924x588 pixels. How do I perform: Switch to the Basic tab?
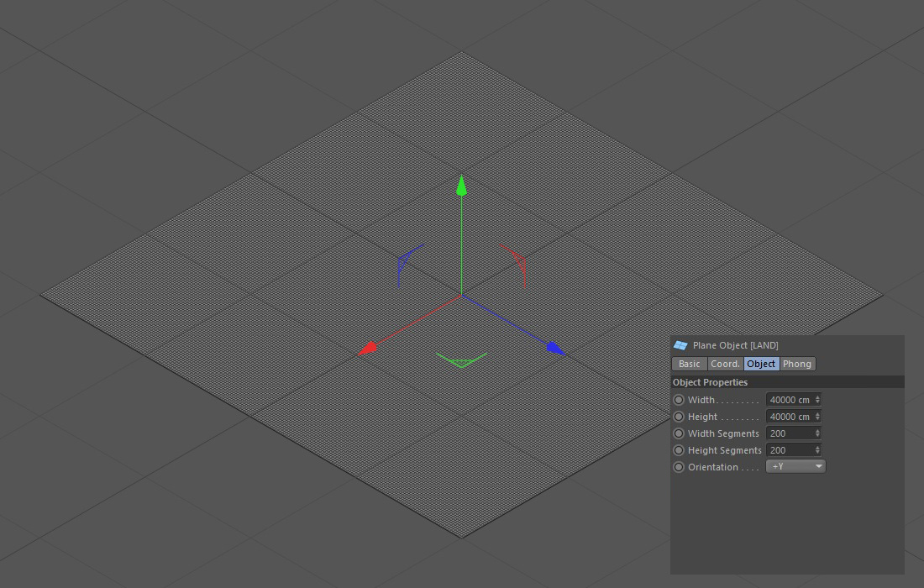(689, 364)
